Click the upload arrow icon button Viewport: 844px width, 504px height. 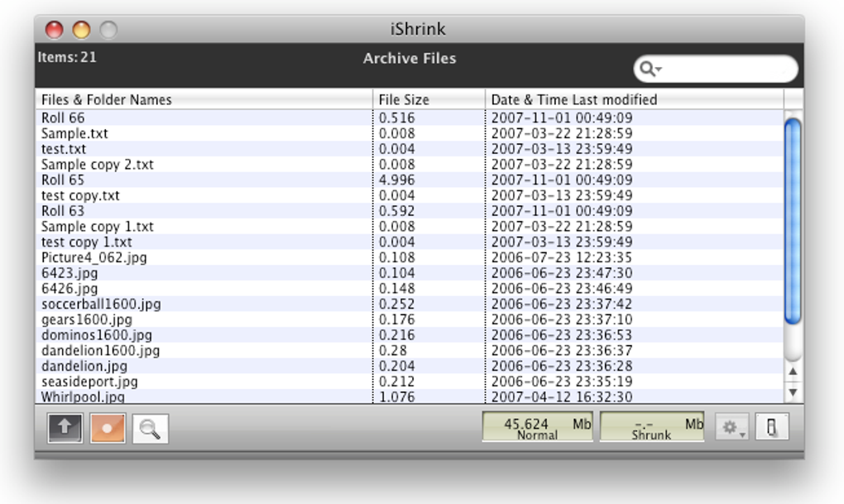(x=65, y=428)
